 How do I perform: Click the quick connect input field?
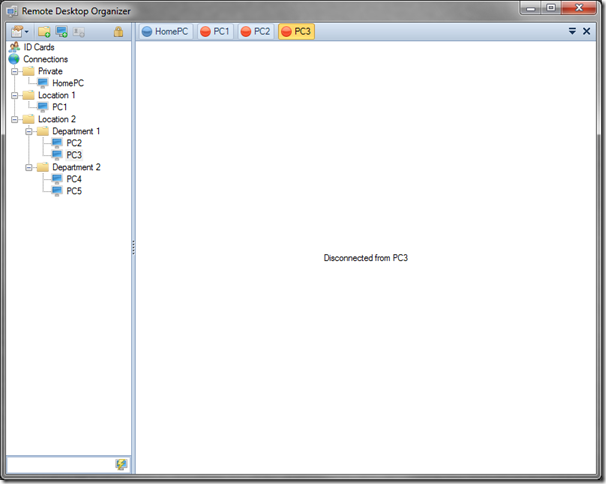(x=61, y=464)
